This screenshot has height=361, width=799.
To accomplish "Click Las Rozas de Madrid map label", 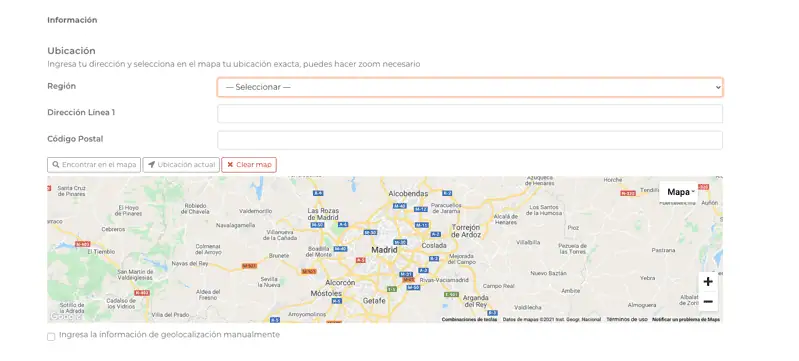I will pos(323,214).
